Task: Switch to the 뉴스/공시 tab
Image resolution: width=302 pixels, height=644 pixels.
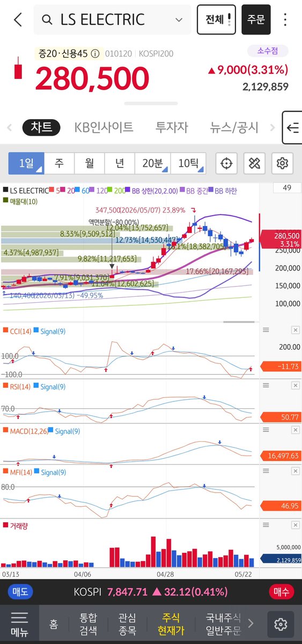Action: coord(234,127)
